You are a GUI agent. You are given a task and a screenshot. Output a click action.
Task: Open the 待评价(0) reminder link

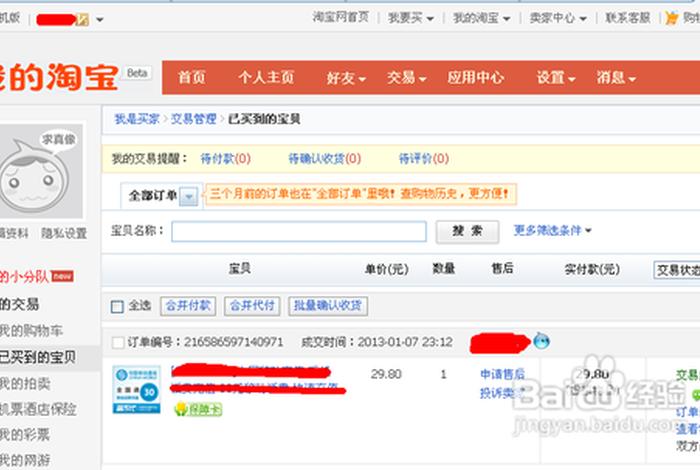point(424,158)
